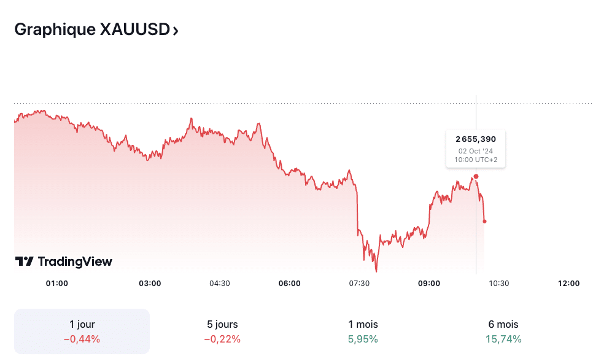Click the chevron arrow beside Graphique XAUUSD
This screenshot has width=593, height=364.
[x=176, y=30]
